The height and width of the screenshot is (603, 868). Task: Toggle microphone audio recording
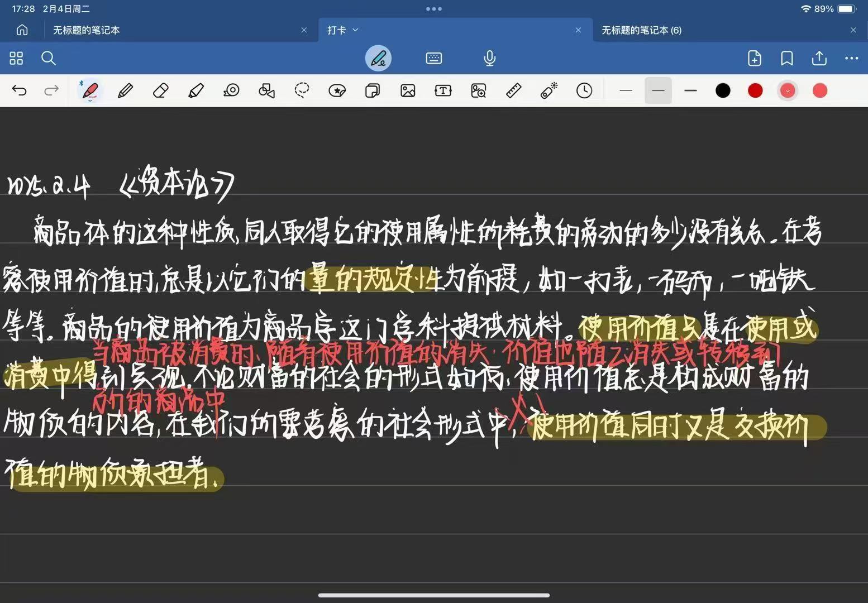coord(489,58)
